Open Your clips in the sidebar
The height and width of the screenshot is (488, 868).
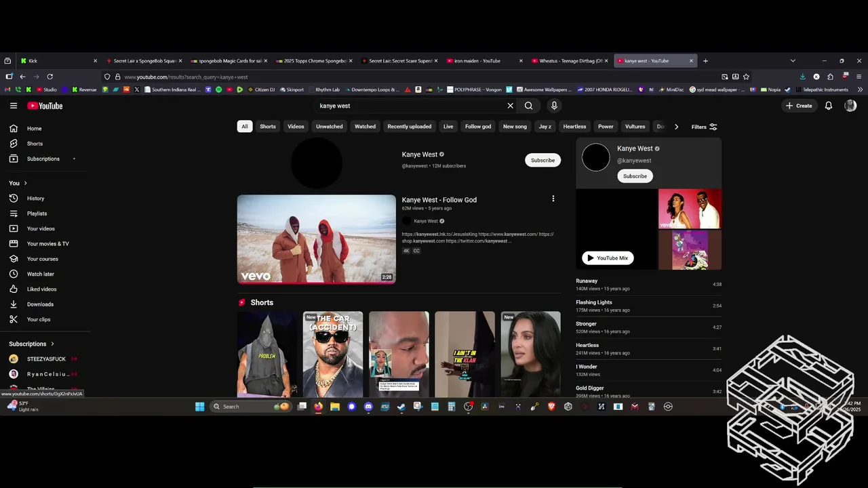pyautogui.click(x=45, y=319)
